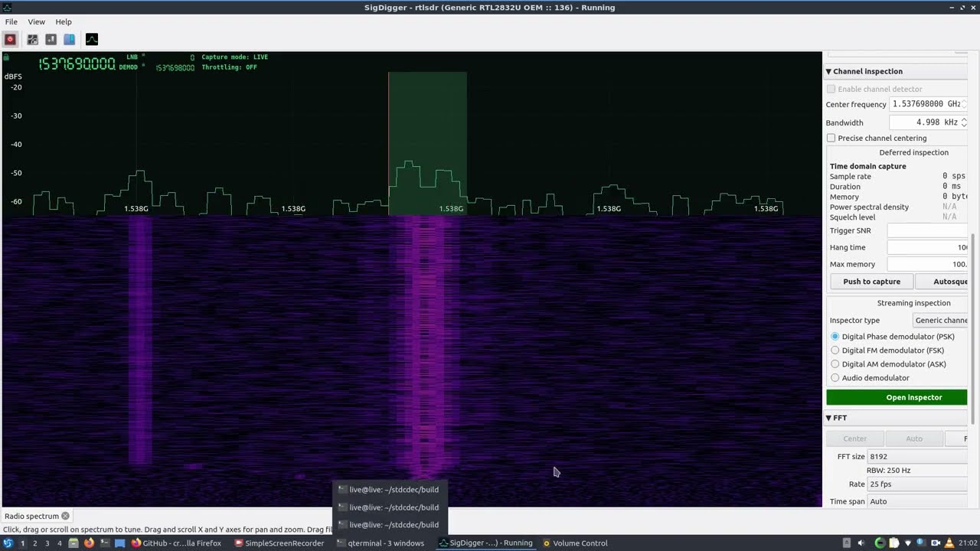Click the VLC cone tray icon
980x551 pixels.
point(949,543)
